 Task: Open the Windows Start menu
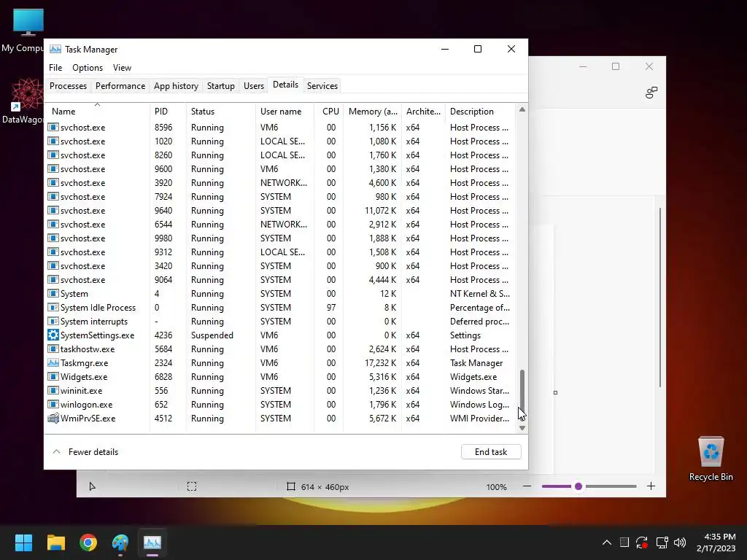pyautogui.click(x=23, y=542)
